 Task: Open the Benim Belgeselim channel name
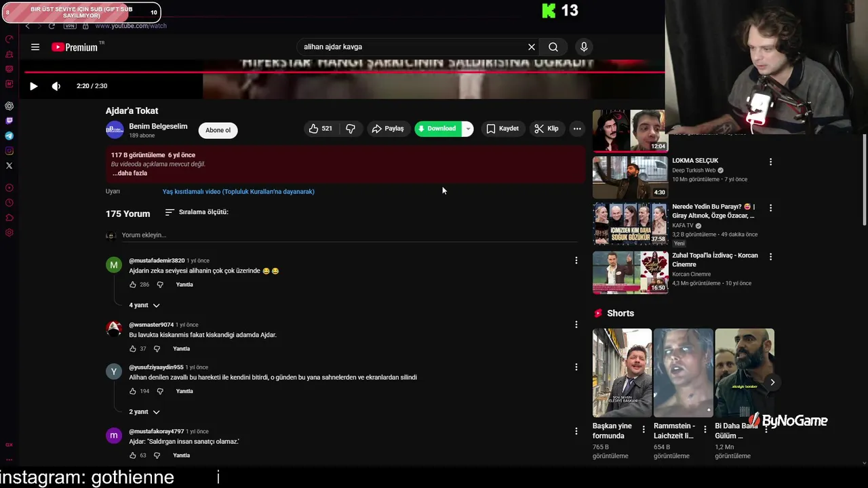[158, 126]
